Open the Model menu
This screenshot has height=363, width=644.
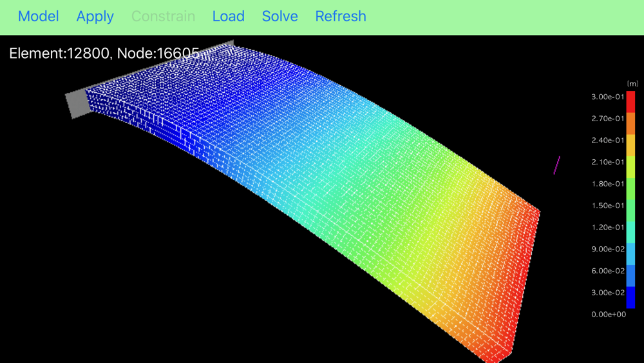tap(38, 17)
